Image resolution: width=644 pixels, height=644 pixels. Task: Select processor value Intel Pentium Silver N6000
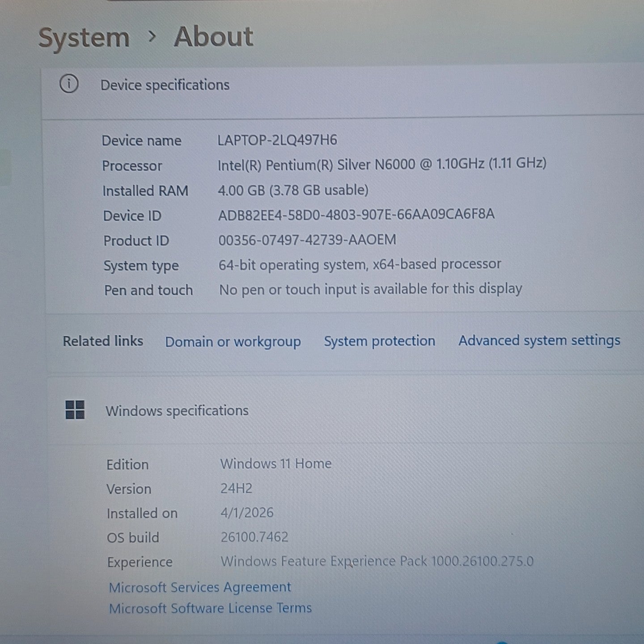pos(382,165)
